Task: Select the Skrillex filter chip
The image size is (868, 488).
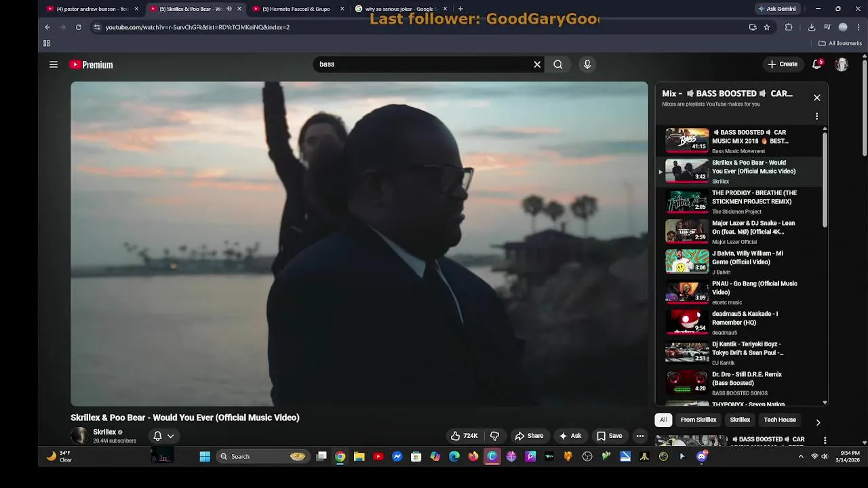Action: (x=740, y=420)
